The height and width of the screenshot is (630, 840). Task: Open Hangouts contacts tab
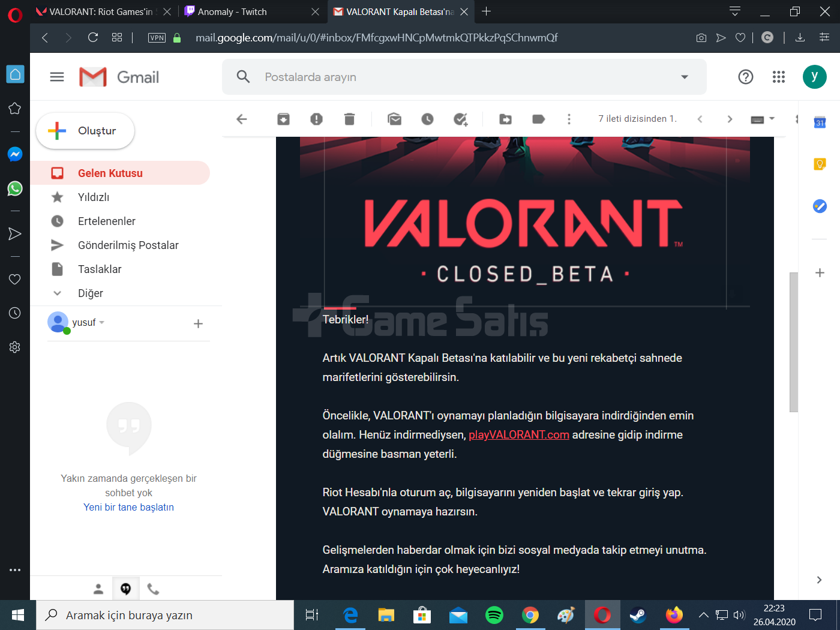tap(98, 589)
